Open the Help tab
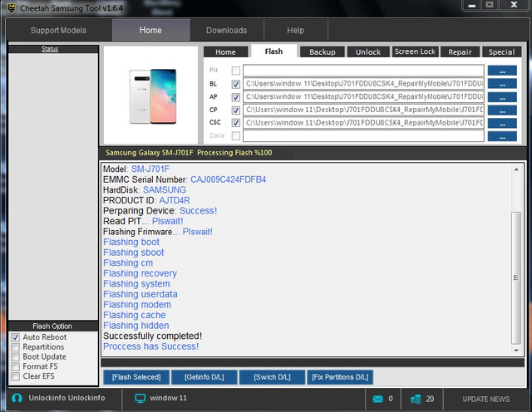The height and width of the screenshot is (412, 532). click(296, 30)
